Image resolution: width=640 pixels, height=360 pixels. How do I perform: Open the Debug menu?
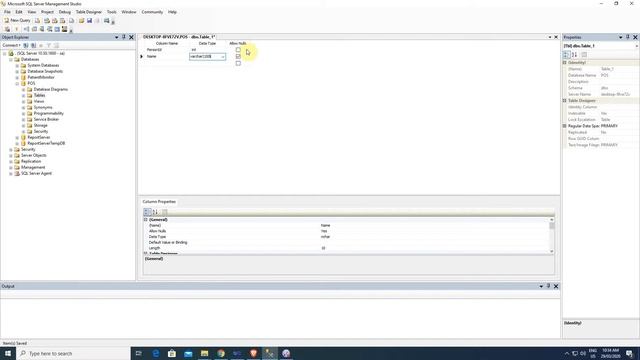click(x=64, y=12)
